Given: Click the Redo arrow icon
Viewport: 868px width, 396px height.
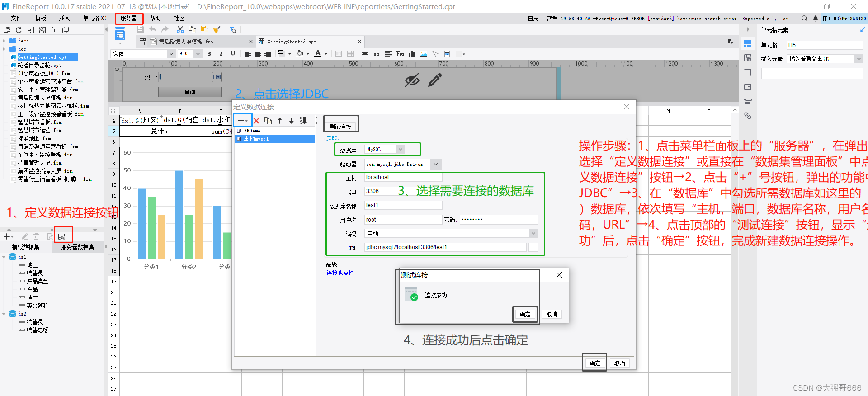Looking at the screenshot, I should pos(165,29).
